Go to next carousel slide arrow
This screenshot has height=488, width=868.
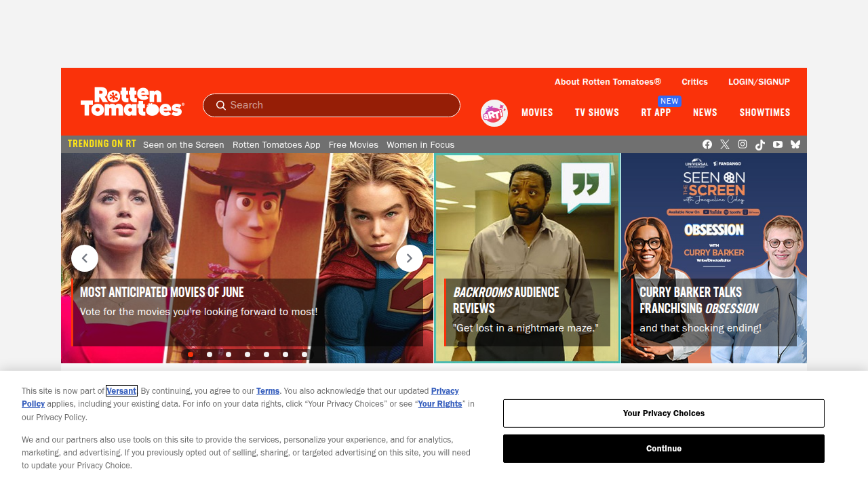[x=410, y=258]
